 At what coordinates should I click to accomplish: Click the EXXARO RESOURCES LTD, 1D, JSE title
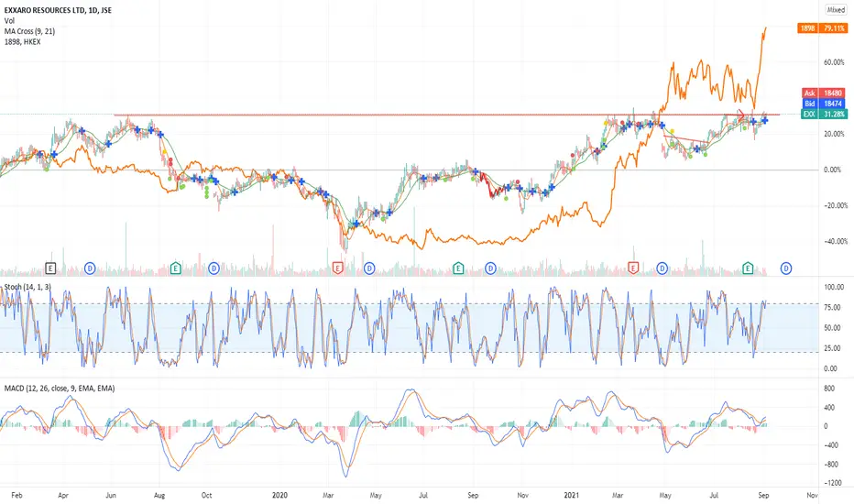pyautogui.click(x=58, y=10)
